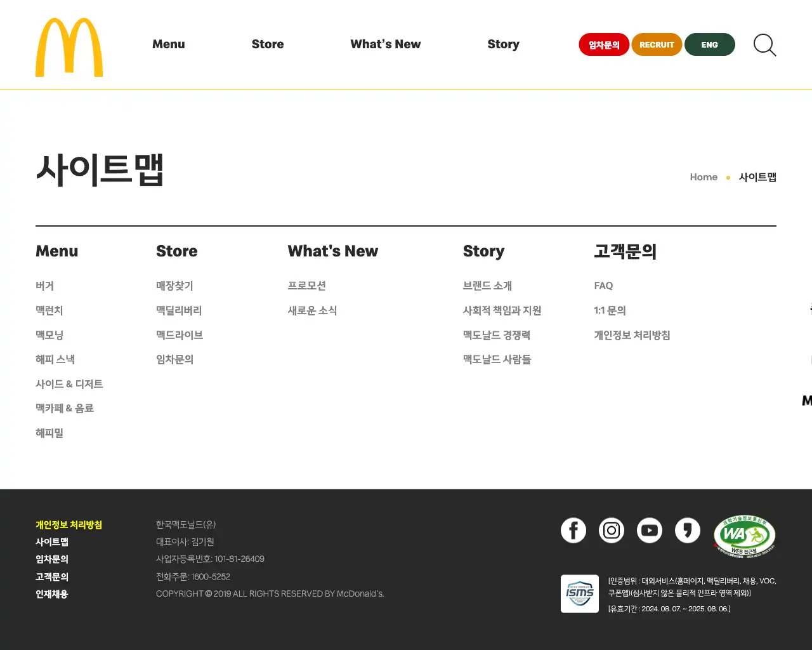The height and width of the screenshot is (650, 812).
Task: Open the 맥카페 & 음료 link
Action: point(65,408)
